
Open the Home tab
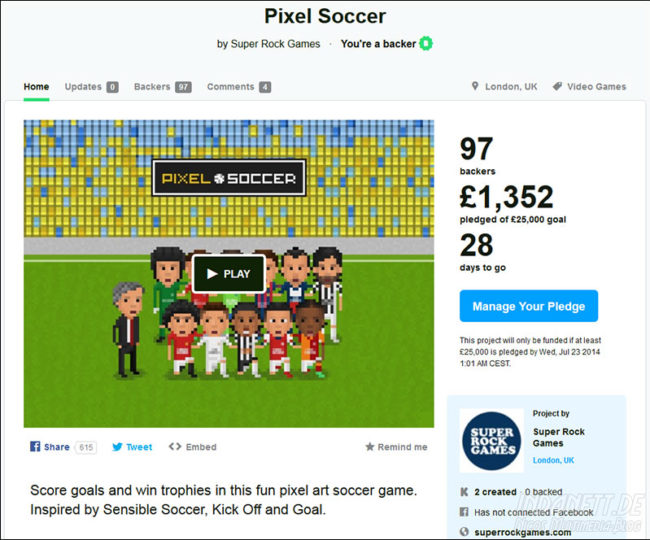click(x=36, y=87)
